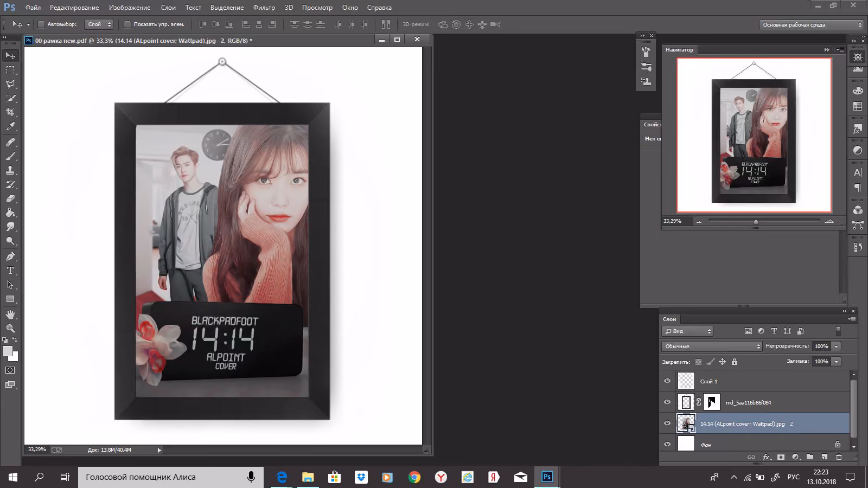Open the Слои menu

pos(168,8)
